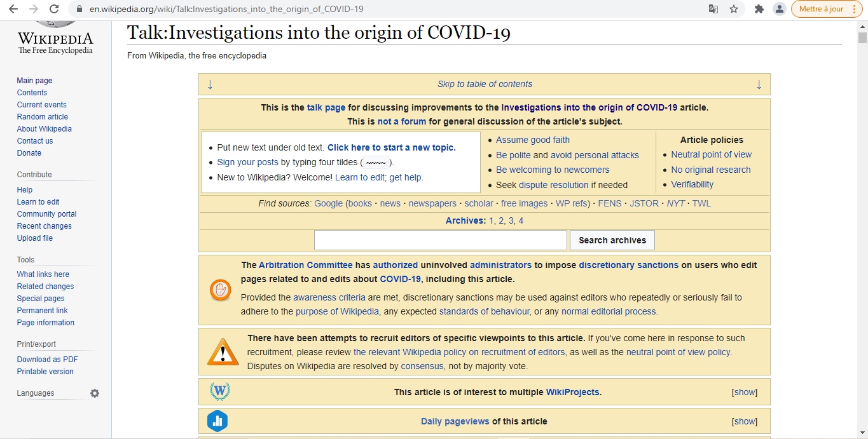Open the awareness criteria link
868x439 pixels.
pos(329,297)
